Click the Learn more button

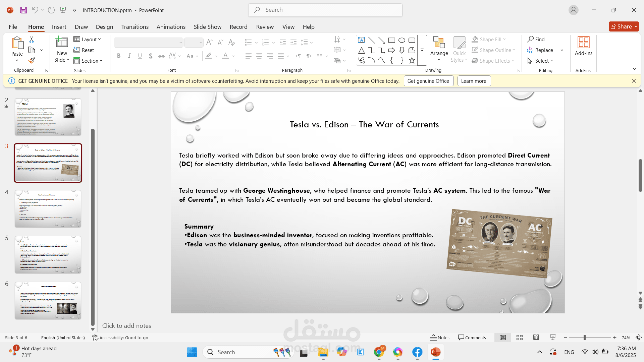tap(474, 81)
